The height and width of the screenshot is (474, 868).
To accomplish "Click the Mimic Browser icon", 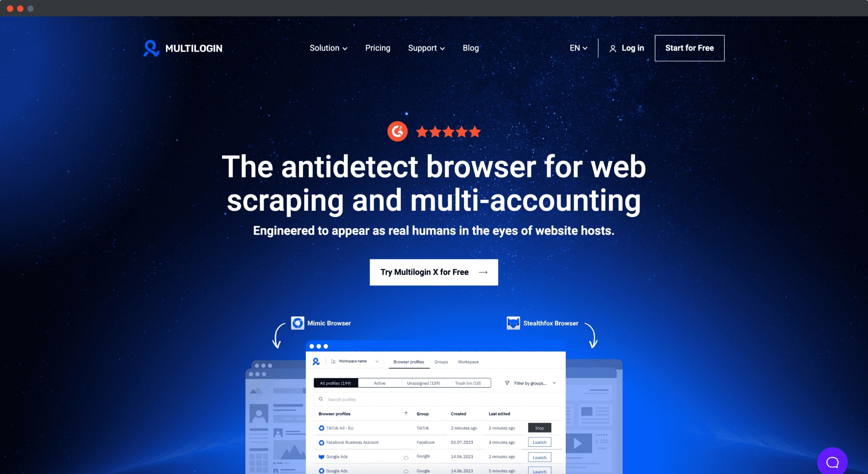I will click(297, 322).
